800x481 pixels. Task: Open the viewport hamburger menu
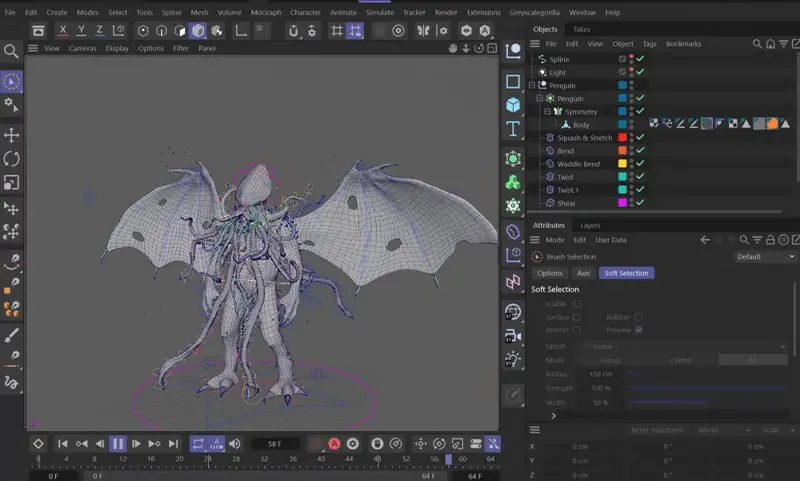tap(33, 48)
